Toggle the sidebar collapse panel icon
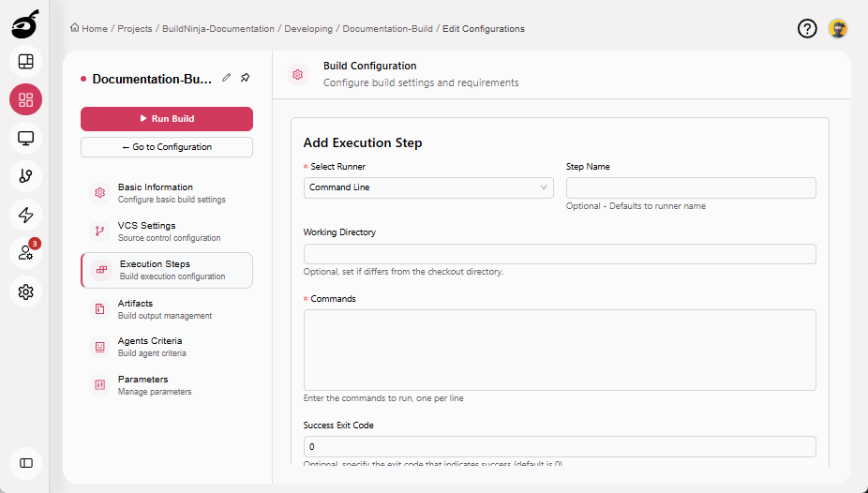Viewport: 868px width, 493px height. pyautogui.click(x=26, y=463)
